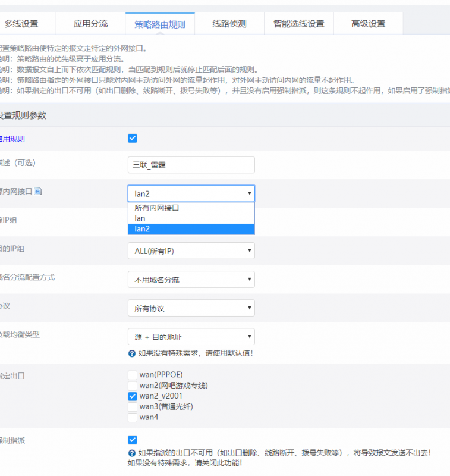Enable the wan3(普通光纤) checkbox
Screen dimensions: 450x476
point(133,407)
